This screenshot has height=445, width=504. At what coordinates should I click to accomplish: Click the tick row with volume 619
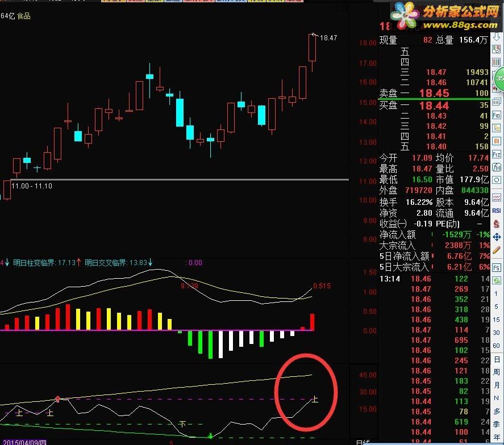coord(435,422)
